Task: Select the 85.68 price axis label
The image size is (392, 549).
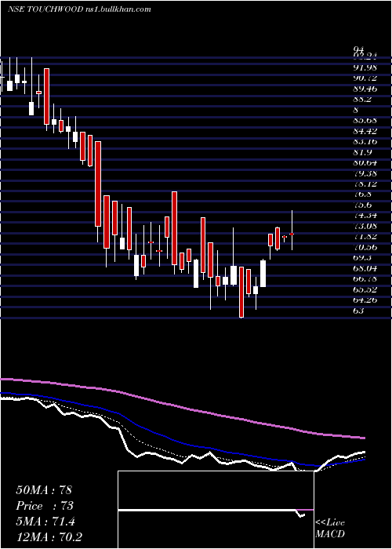Action: (x=365, y=121)
